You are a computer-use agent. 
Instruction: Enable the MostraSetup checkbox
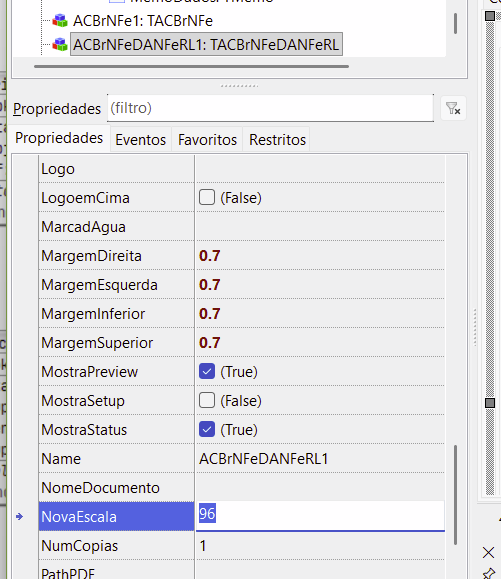point(207,400)
